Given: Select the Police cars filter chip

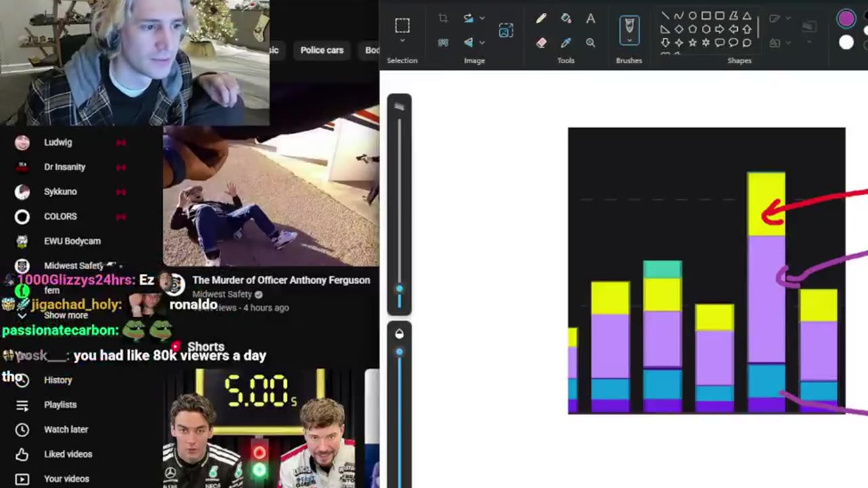Looking at the screenshot, I should click(322, 50).
